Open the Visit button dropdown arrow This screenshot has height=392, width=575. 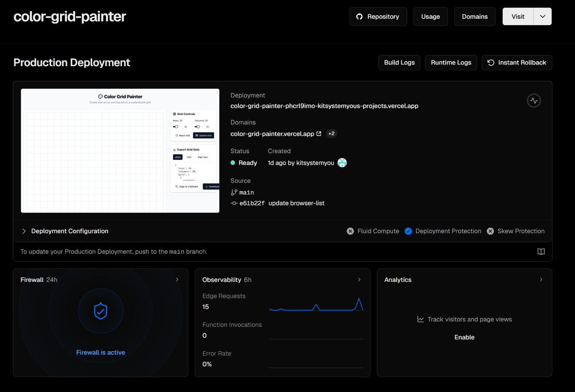(x=543, y=16)
